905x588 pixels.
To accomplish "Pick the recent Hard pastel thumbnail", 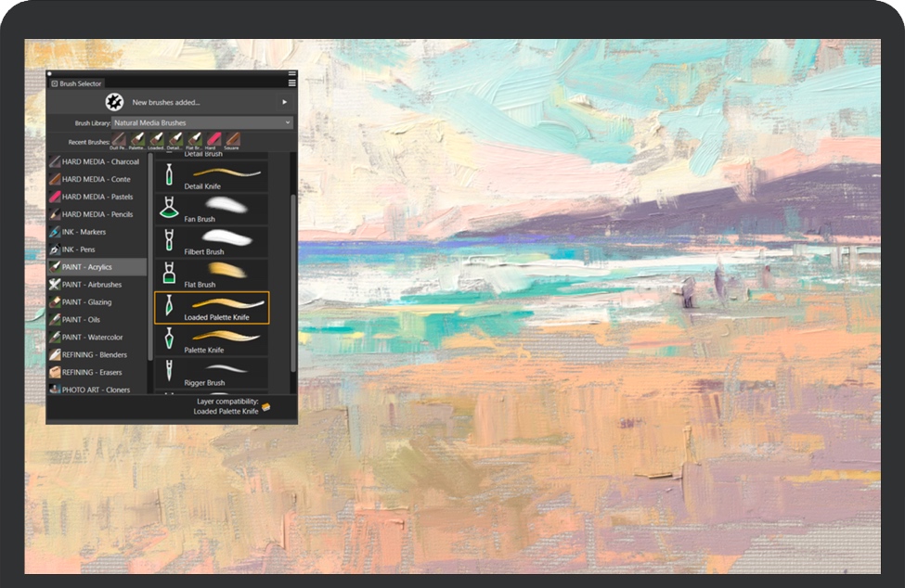I will click(213, 140).
